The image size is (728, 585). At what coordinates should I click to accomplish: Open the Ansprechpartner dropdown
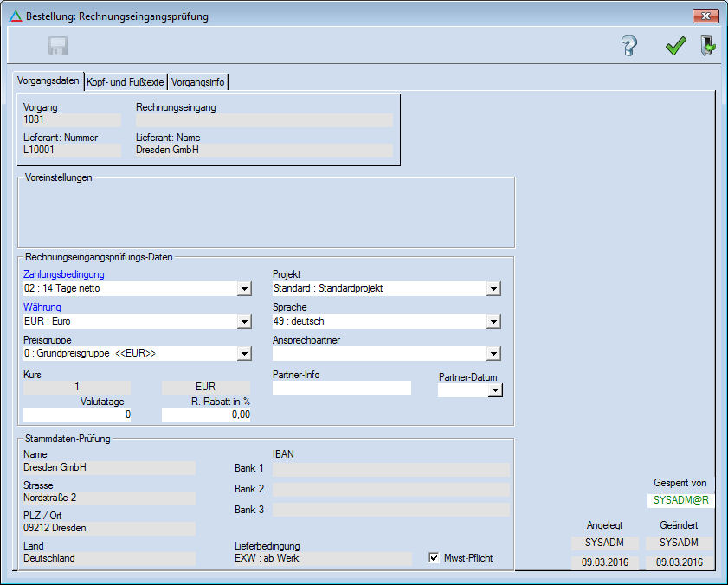[x=493, y=354]
